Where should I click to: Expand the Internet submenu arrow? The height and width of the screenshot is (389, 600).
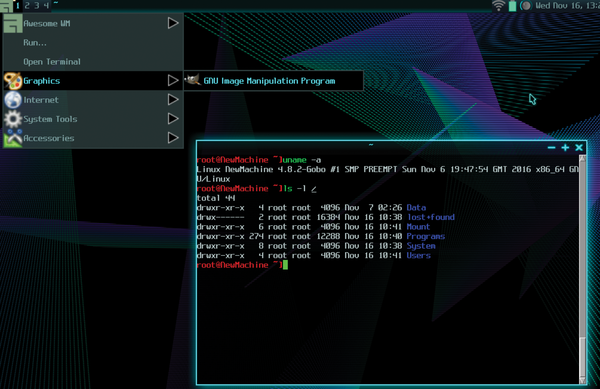pos(173,99)
